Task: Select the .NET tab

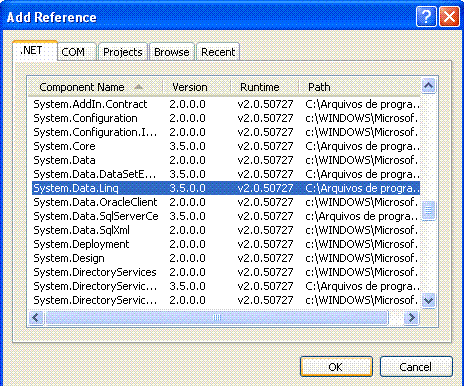Action: coord(35,51)
